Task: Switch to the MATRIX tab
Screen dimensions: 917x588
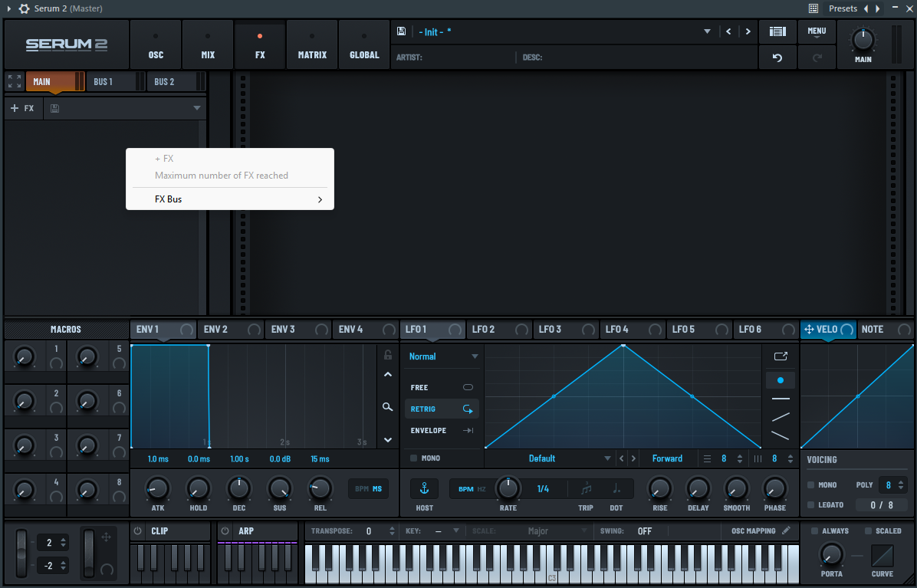Action: (312, 46)
